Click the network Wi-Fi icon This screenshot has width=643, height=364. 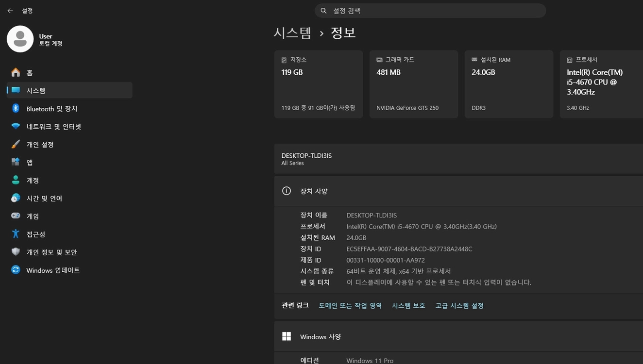(16, 126)
